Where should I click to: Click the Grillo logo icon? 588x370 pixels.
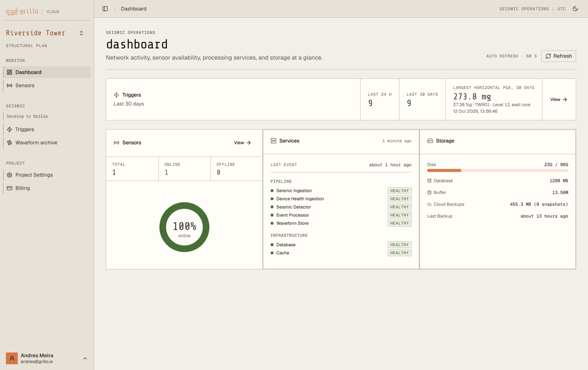12,12
